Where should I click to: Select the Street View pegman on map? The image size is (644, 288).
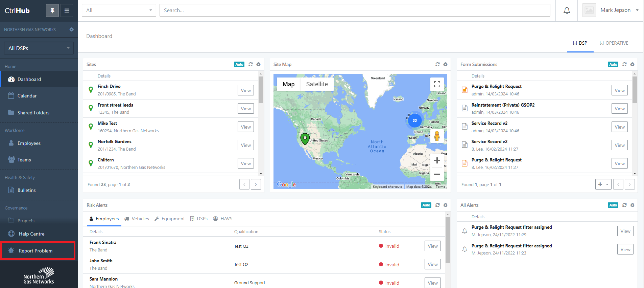click(x=437, y=136)
